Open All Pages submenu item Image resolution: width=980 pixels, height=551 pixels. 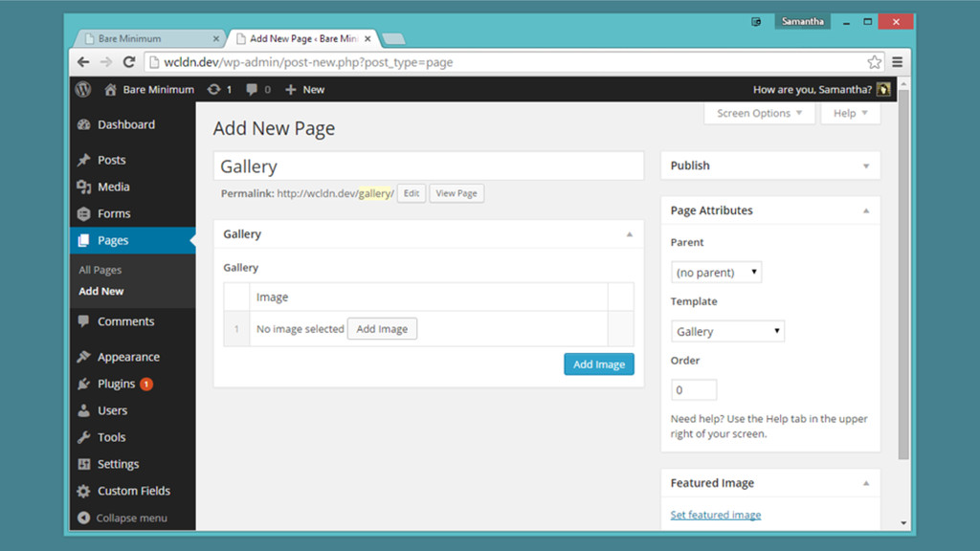click(100, 270)
